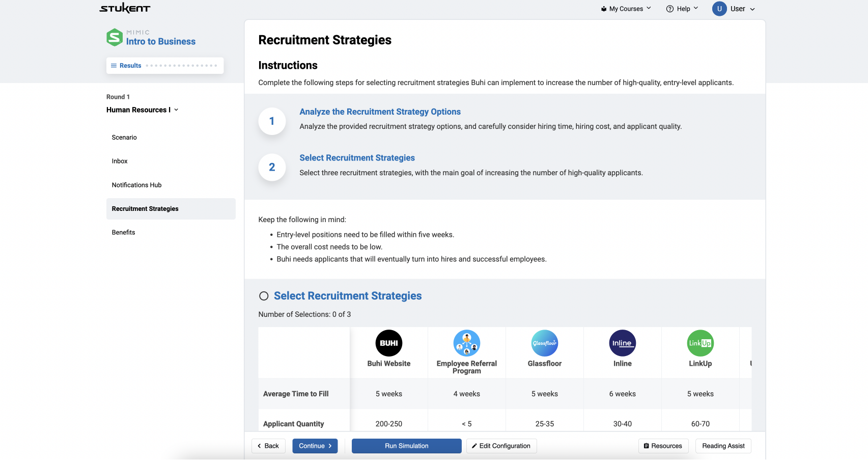The image size is (868, 460).
Task: Click the Employee Referral Program icon
Action: point(466,343)
